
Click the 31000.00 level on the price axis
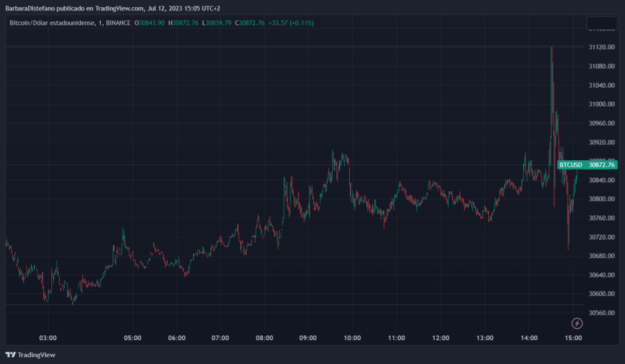[602, 104]
